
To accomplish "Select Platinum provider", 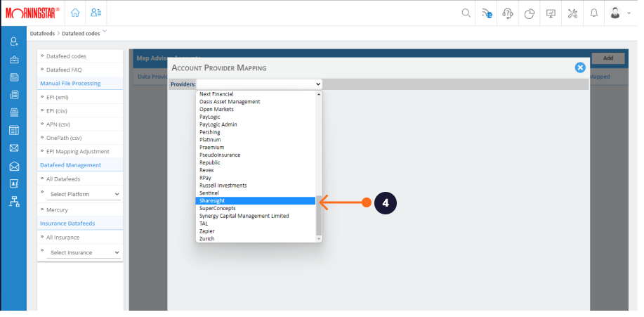I will [x=256, y=139].
